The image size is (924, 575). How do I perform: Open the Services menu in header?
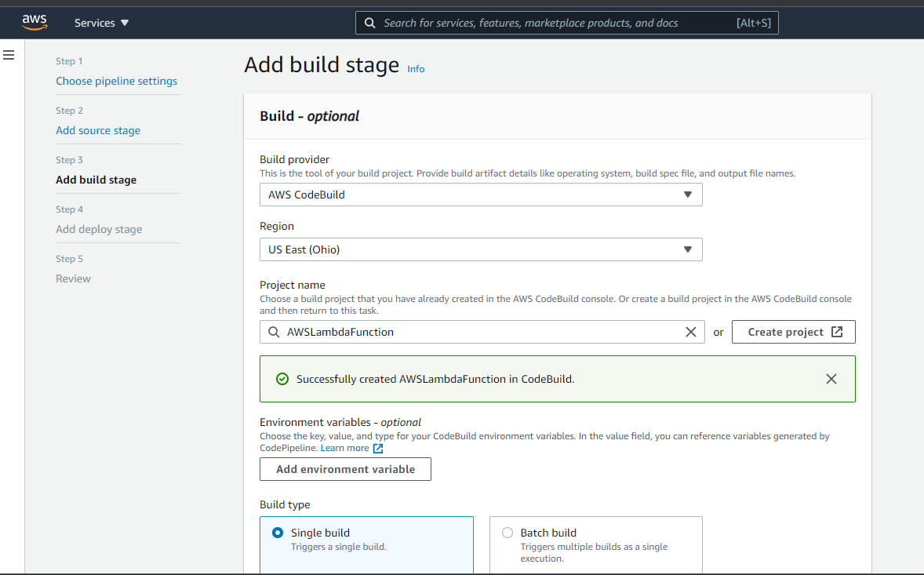click(x=102, y=23)
